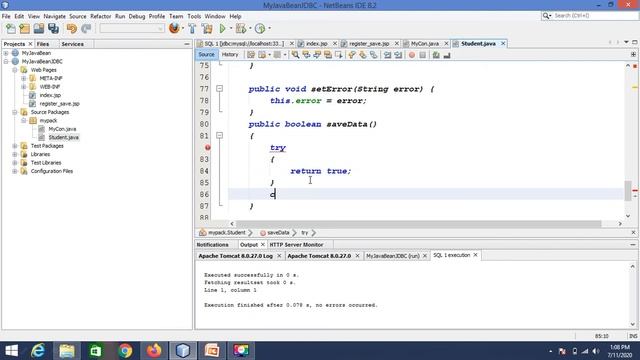Run the project with green play icon
The width and height of the screenshot is (640, 360).
pos(222,28)
